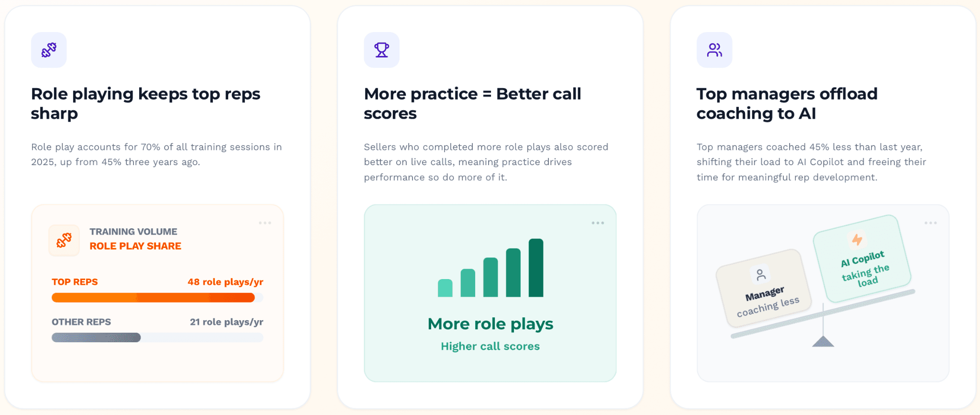This screenshot has width=980, height=415.
Task: Open the three-dot menu on More role plays card
Action: coord(598,223)
